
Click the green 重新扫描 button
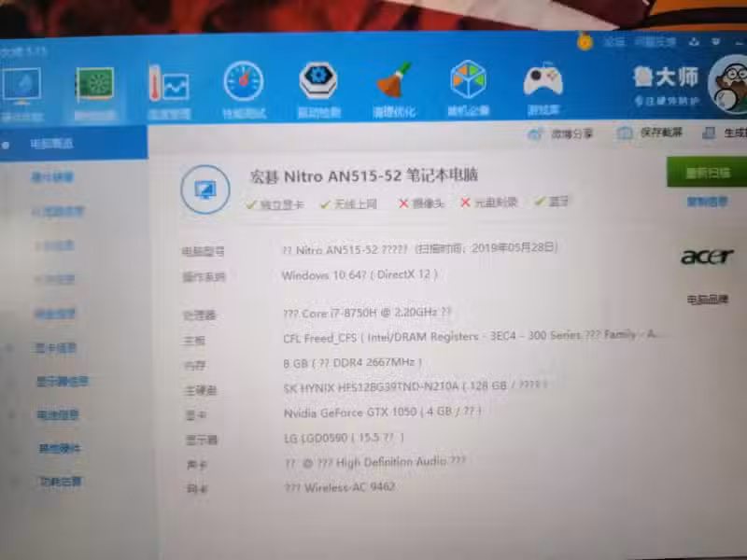click(x=707, y=172)
